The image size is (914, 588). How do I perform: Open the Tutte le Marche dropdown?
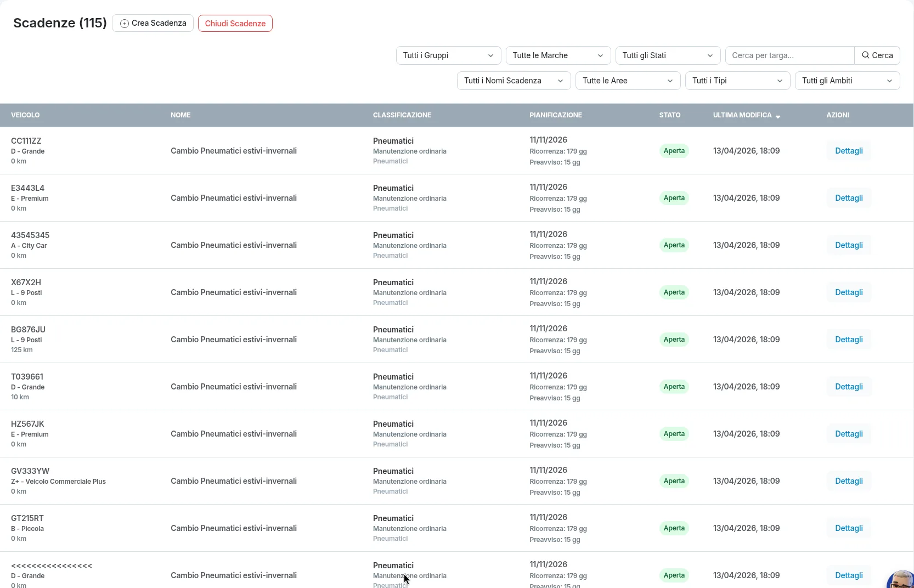coord(558,55)
